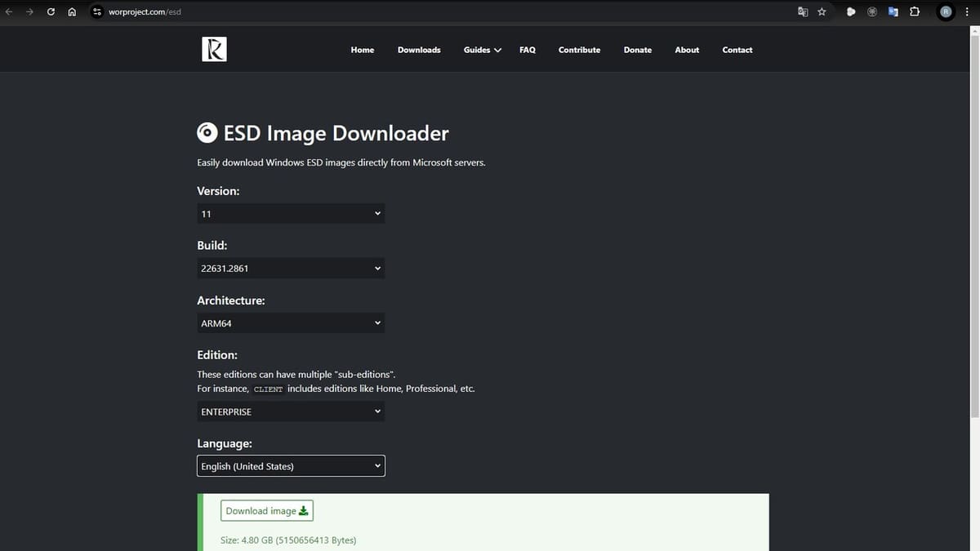Viewport: 980px width, 551px height.
Task: Open the Chrome profile avatar
Action: coord(947,11)
